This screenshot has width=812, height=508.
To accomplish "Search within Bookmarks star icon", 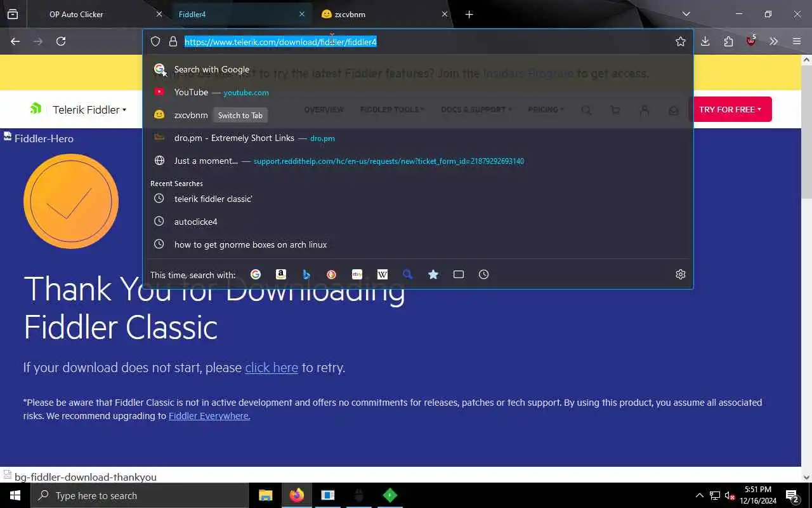I will click(433, 274).
